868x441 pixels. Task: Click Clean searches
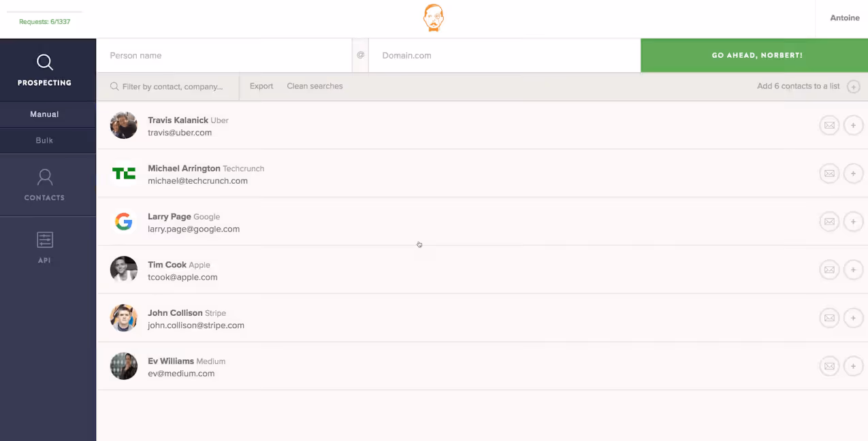(315, 86)
